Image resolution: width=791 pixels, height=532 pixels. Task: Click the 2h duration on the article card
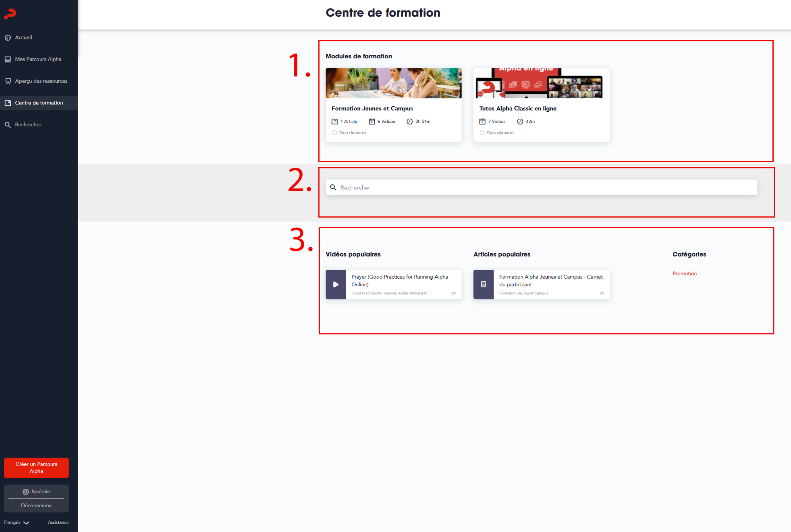(x=602, y=294)
